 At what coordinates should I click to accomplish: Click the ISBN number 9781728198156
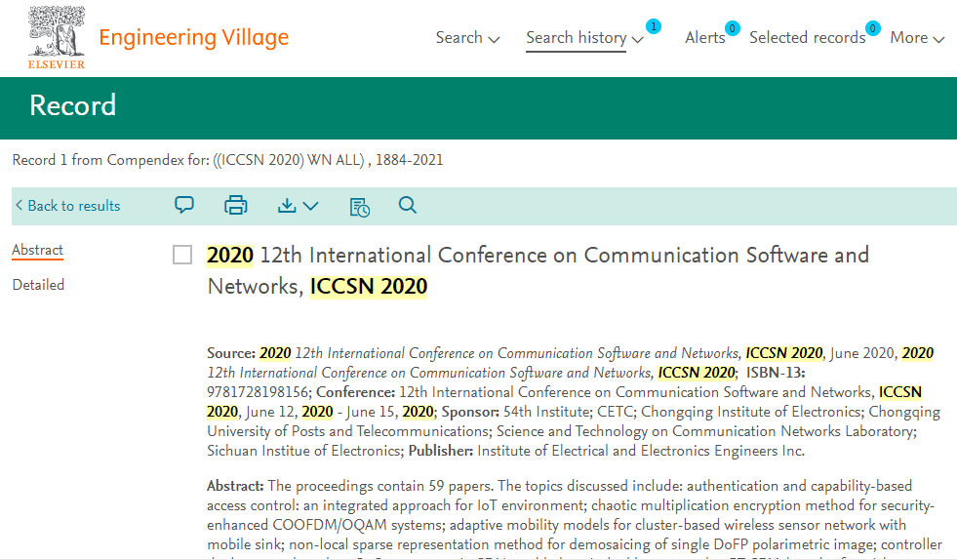point(258,392)
